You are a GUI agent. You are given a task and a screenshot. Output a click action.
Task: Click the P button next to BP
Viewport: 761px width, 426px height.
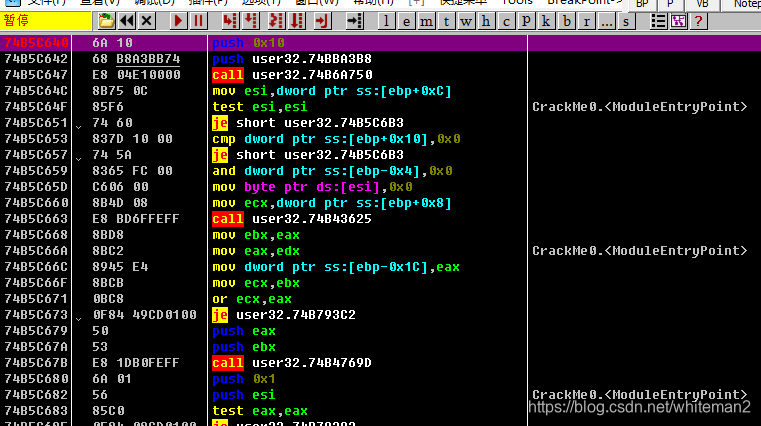(x=670, y=4)
